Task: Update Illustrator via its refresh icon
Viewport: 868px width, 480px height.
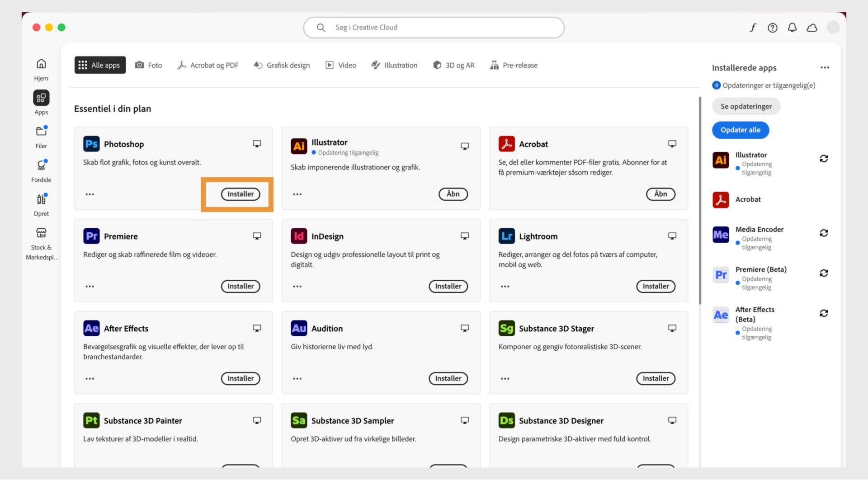Action: 824,159
